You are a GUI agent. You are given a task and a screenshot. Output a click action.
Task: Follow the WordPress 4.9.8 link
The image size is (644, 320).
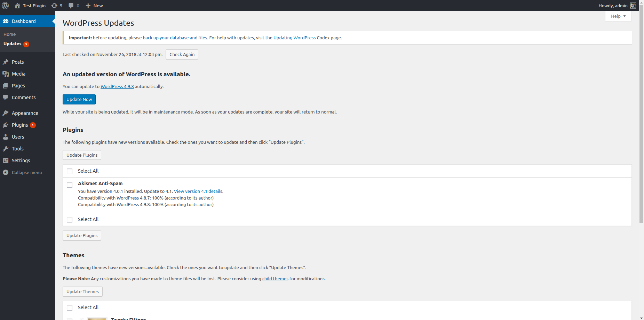(x=117, y=86)
